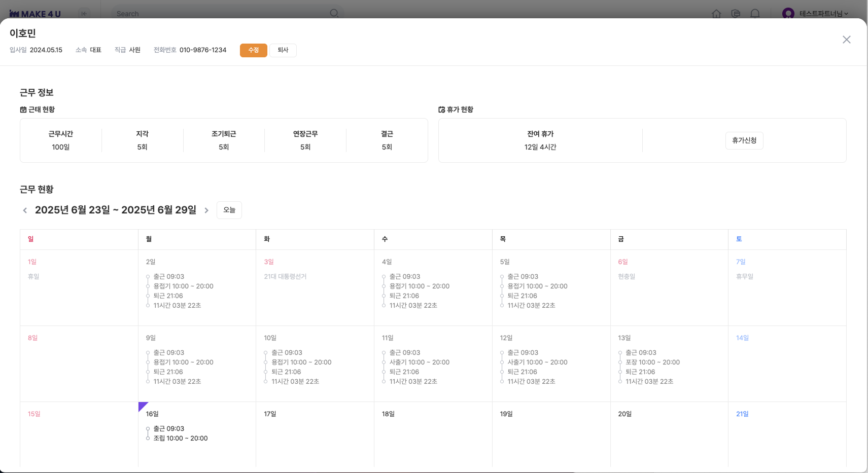Click into the Search input field
Screen dimensions: 868x473
218,14
